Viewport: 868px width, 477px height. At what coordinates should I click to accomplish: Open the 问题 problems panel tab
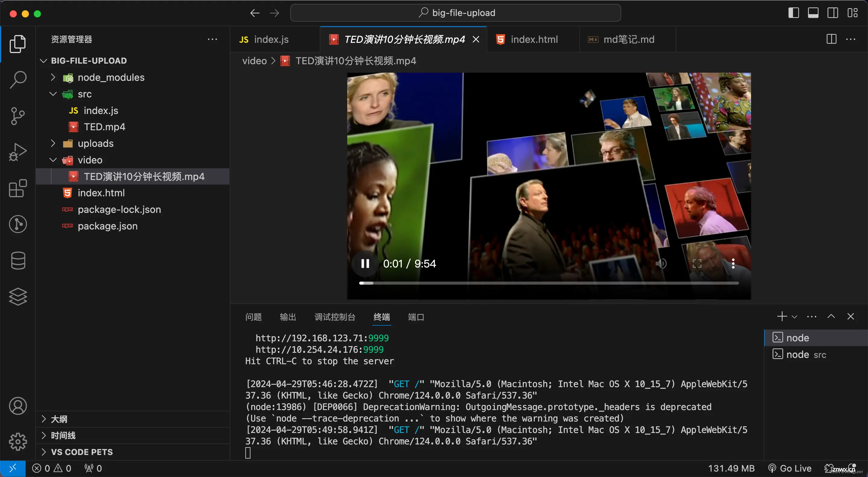click(x=253, y=317)
